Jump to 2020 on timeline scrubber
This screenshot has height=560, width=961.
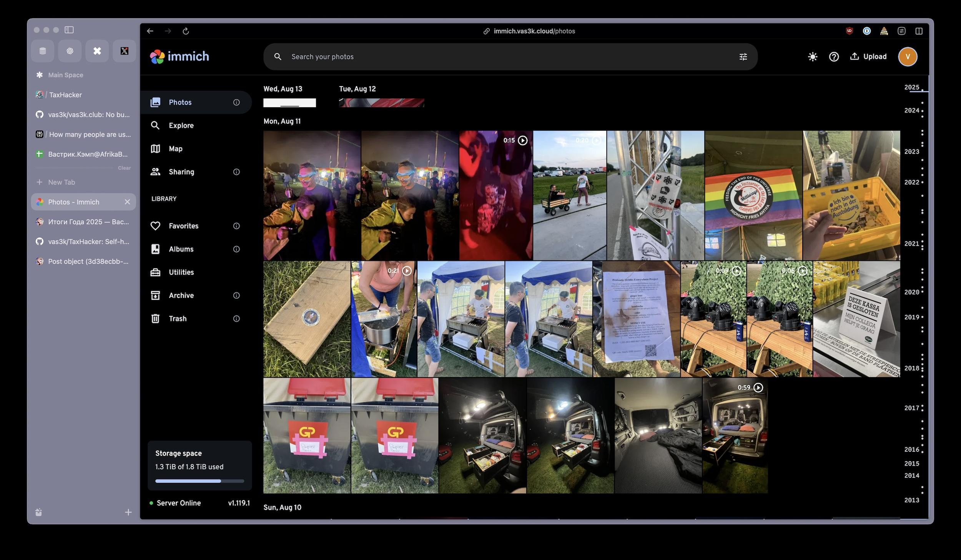911,292
